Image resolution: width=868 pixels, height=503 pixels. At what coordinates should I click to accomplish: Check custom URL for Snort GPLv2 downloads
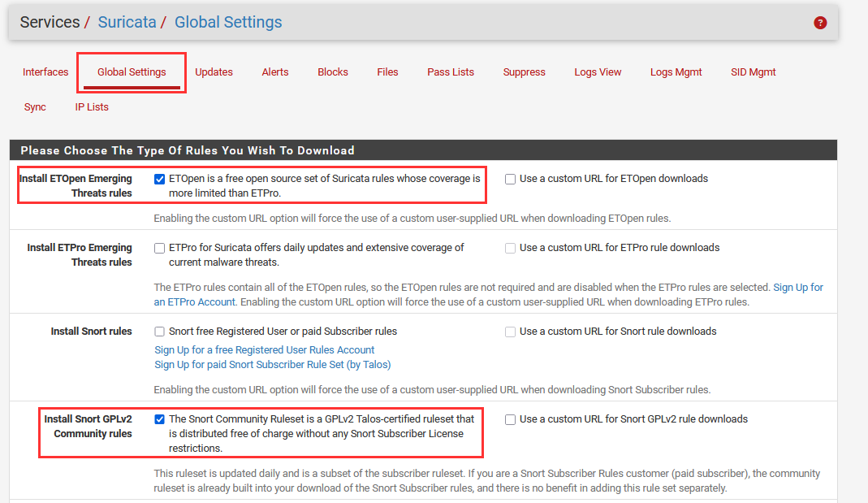pos(511,419)
